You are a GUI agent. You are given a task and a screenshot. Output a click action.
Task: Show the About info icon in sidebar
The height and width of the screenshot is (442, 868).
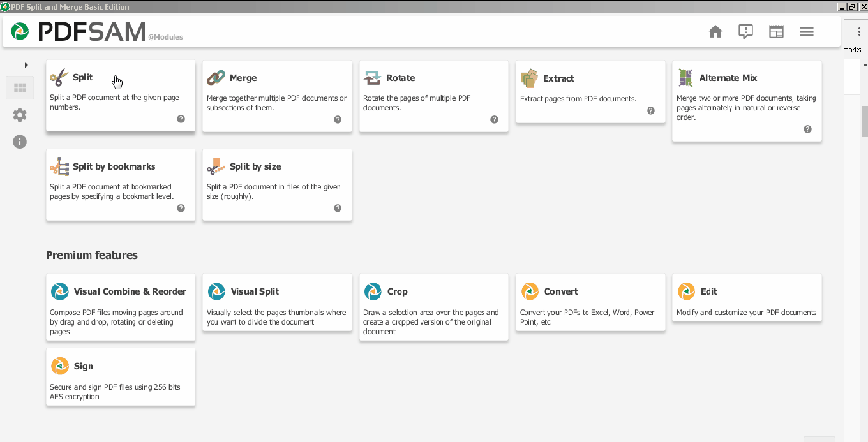coord(20,142)
